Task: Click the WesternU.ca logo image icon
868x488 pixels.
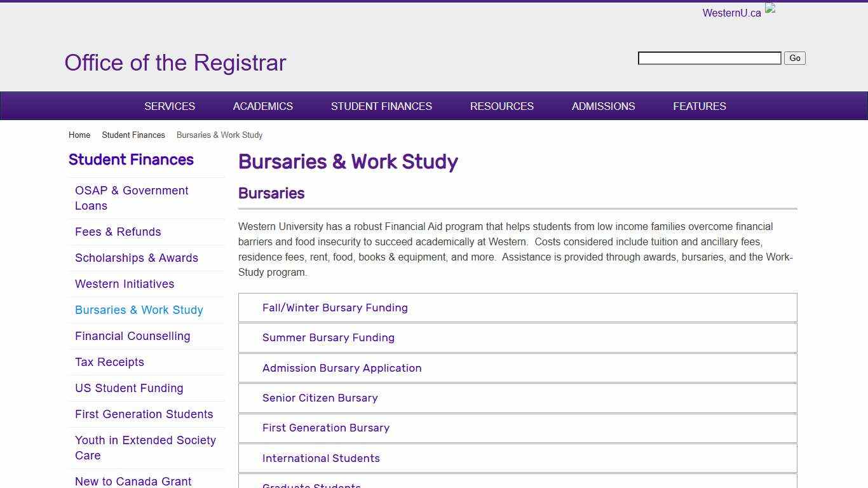Action: click(770, 8)
